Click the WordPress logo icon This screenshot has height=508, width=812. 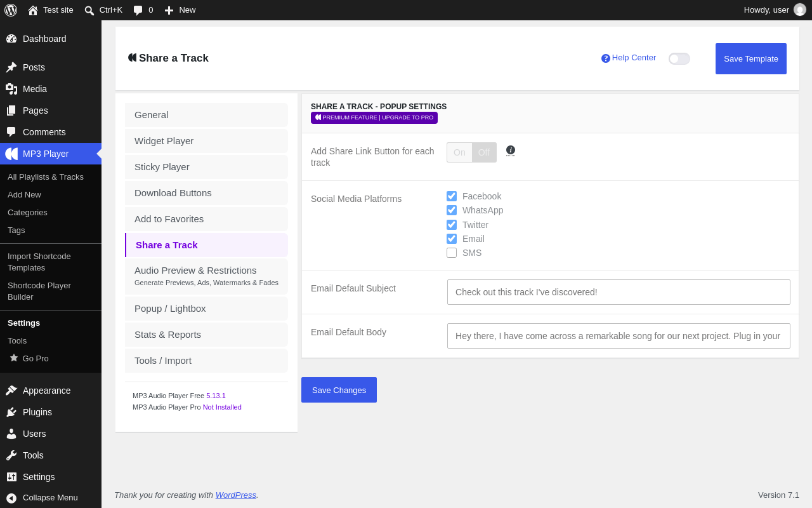coord(11,10)
